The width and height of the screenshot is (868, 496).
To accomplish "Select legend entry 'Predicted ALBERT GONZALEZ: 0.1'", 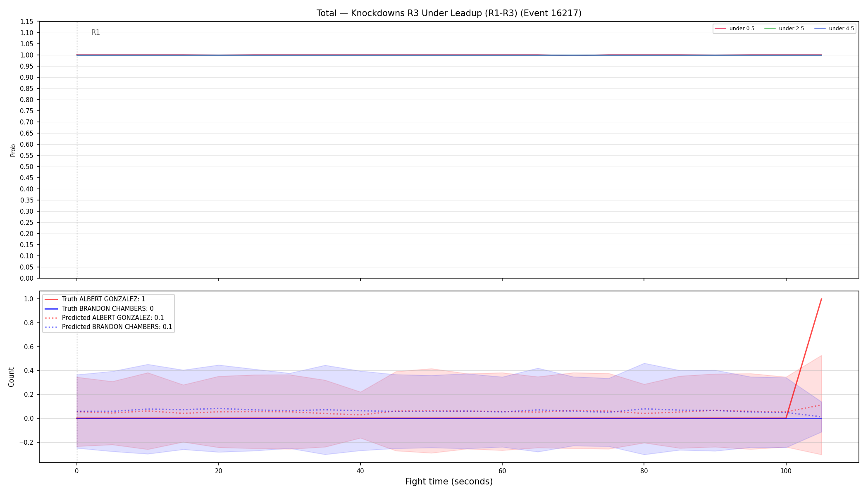I will point(104,318).
